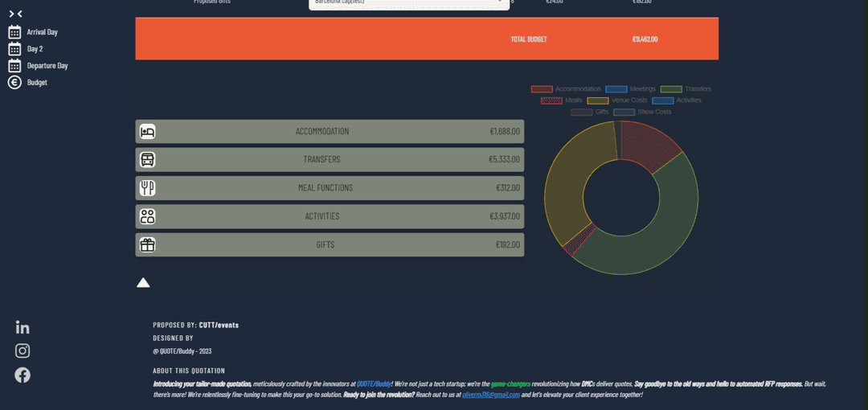Click the bed icon on Accommodation row
Screen dimensions: 868x410
147,132
